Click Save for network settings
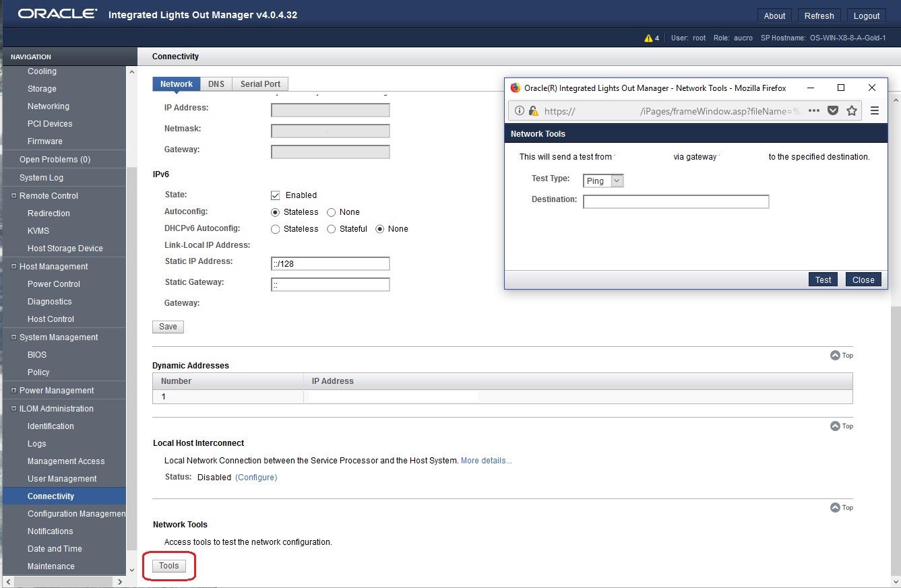Viewport: 901px width, 588px height. 168,327
